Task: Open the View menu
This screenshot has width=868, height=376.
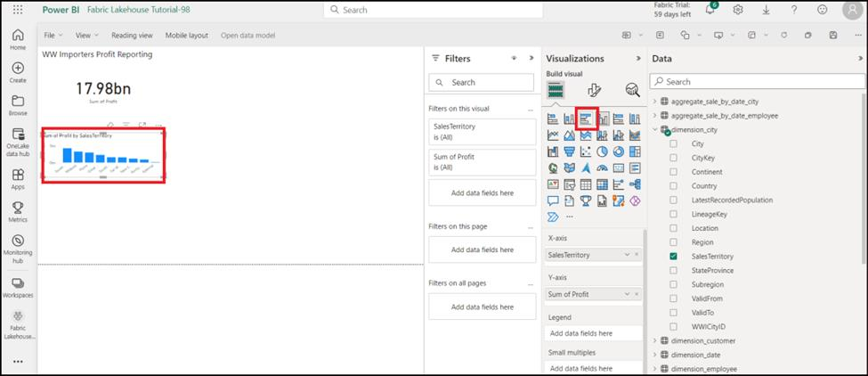Action: click(87, 35)
